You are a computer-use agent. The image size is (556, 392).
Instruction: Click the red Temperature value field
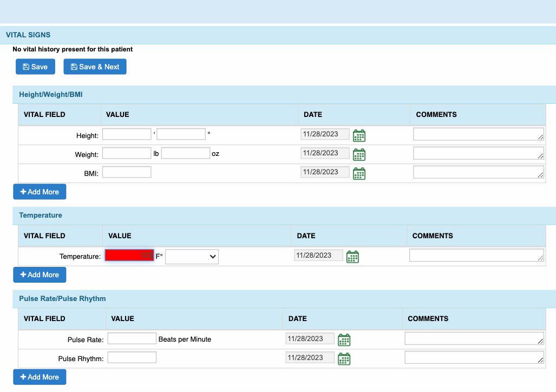tap(129, 256)
